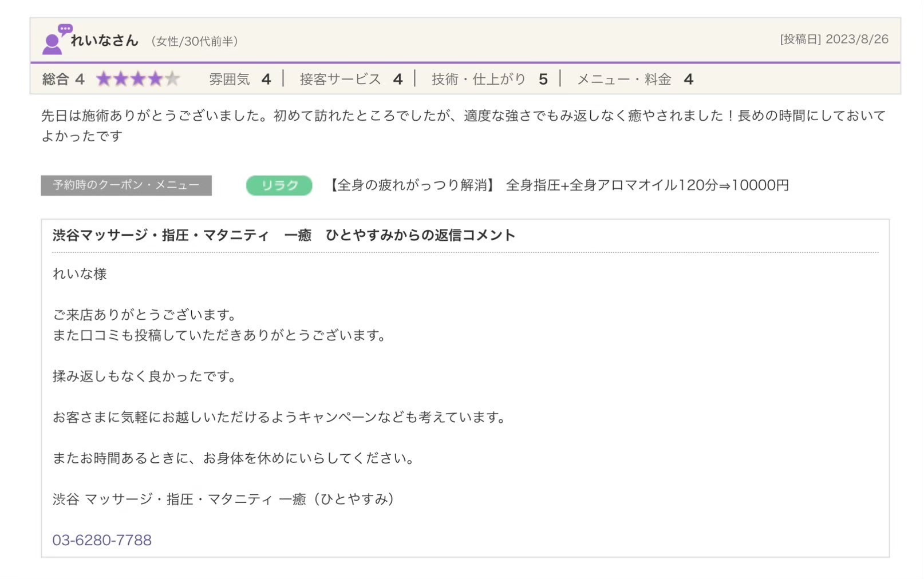
Task: Click the 技術・仕上がり 5 rating
Action: point(489,79)
